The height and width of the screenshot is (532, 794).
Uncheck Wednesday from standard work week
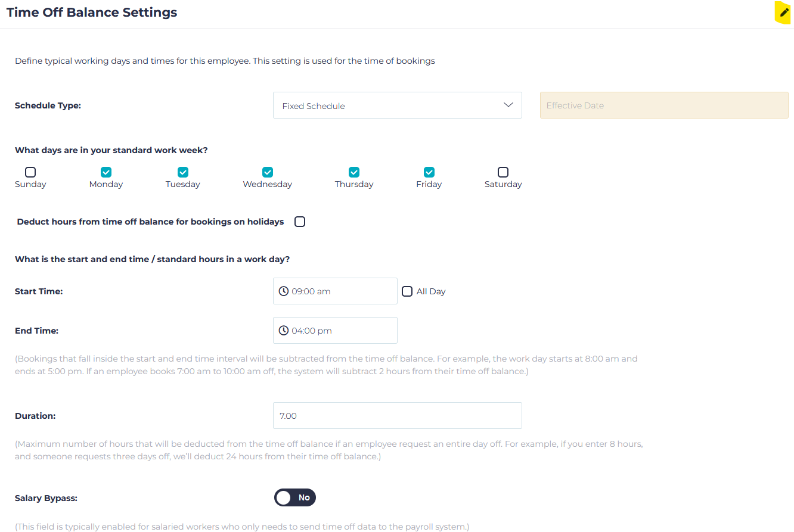[267, 172]
